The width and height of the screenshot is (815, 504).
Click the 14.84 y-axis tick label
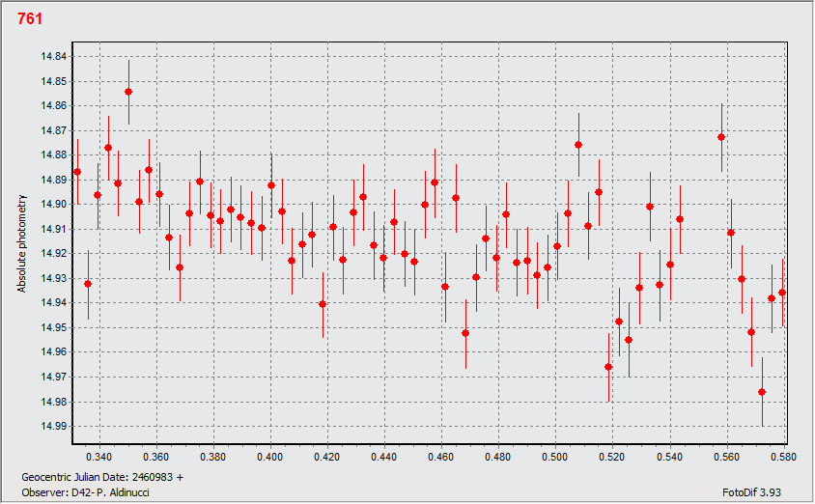53,56
